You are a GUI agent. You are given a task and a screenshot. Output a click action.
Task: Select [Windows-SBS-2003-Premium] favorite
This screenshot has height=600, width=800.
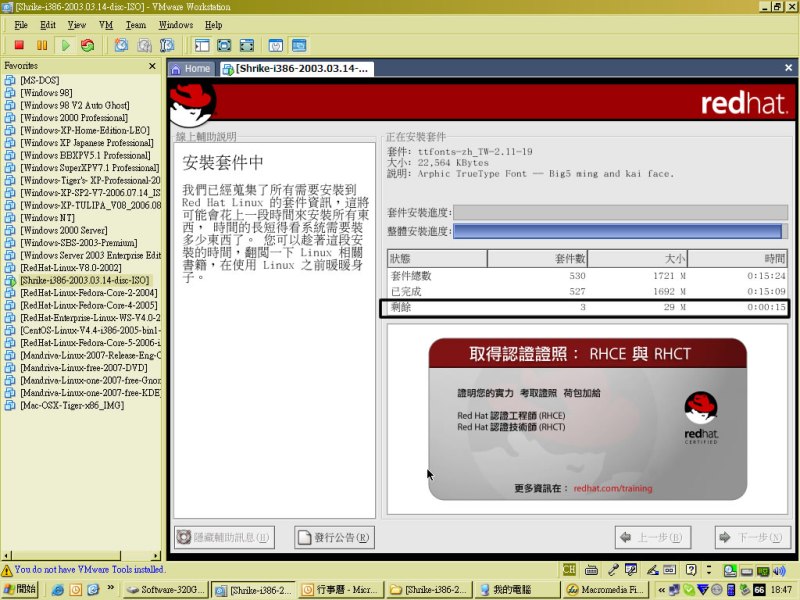click(79, 243)
